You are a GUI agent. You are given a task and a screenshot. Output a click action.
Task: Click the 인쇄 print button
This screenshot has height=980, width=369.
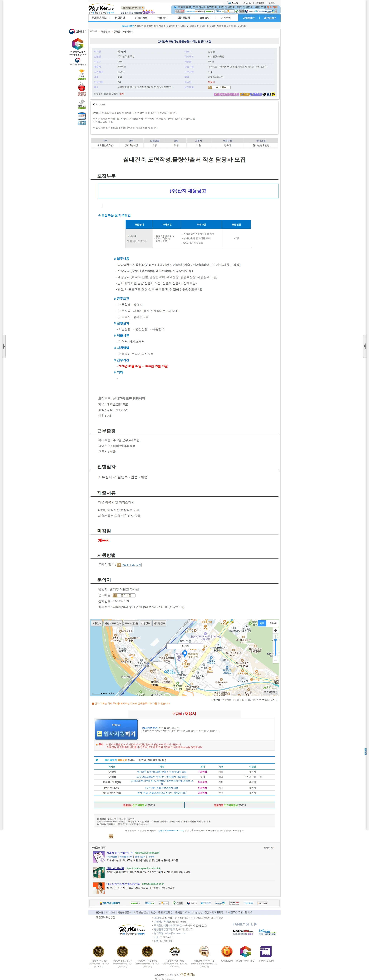point(244,94)
